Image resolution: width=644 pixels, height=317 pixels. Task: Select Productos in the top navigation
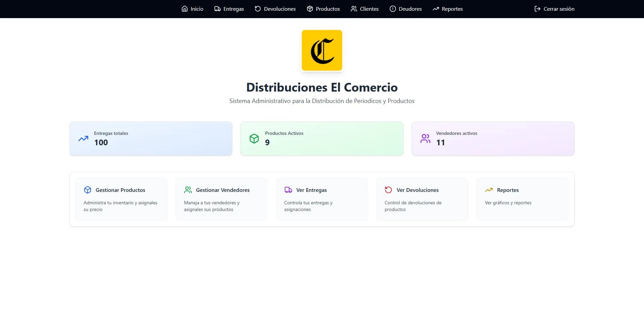(x=323, y=9)
